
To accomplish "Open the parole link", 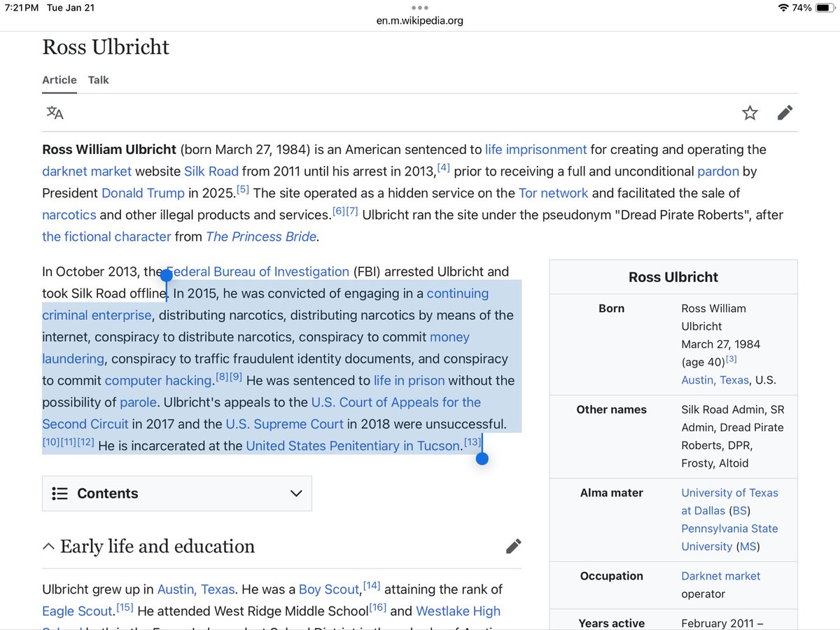I will pyautogui.click(x=139, y=402).
